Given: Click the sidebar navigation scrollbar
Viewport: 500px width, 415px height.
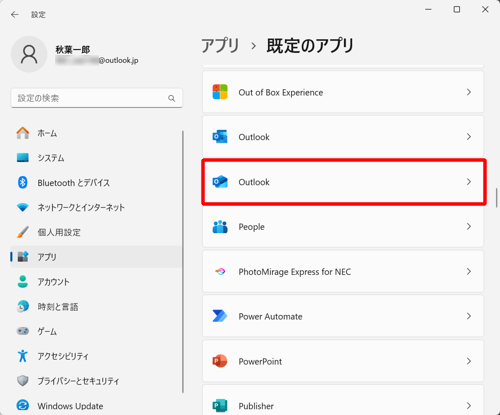Looking at the screenshot, I should pyautogui.click(x=183, y=262).
